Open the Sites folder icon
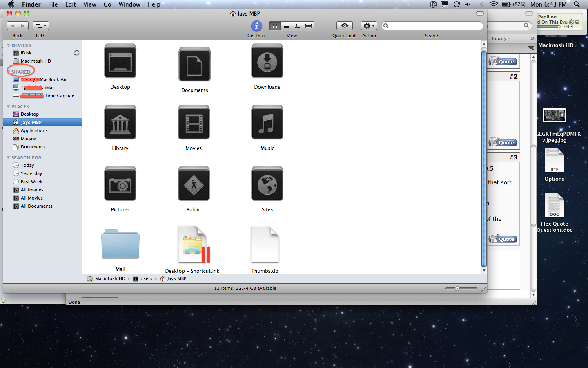588x368 pixels. [267, 184]
